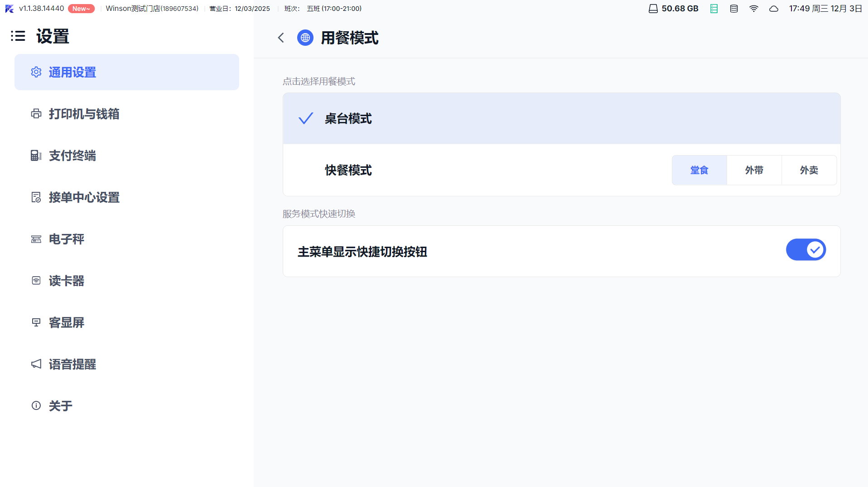The width and height of the screenshot is (868, 487).
Task: Click the blue globe icon next to 用餐模式
Action: 305,38
